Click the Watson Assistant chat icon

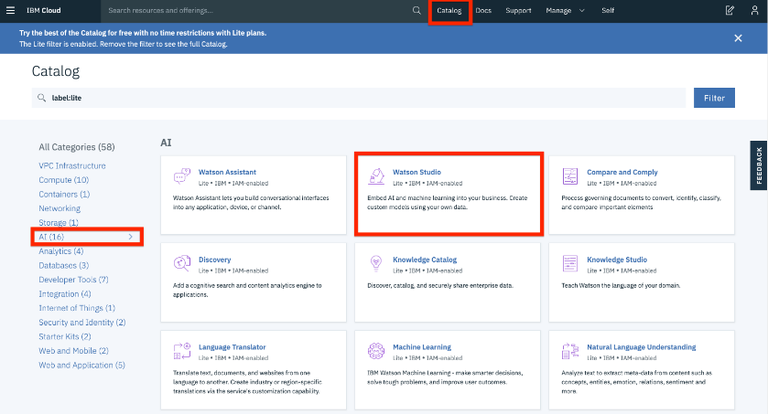[182, 176]
